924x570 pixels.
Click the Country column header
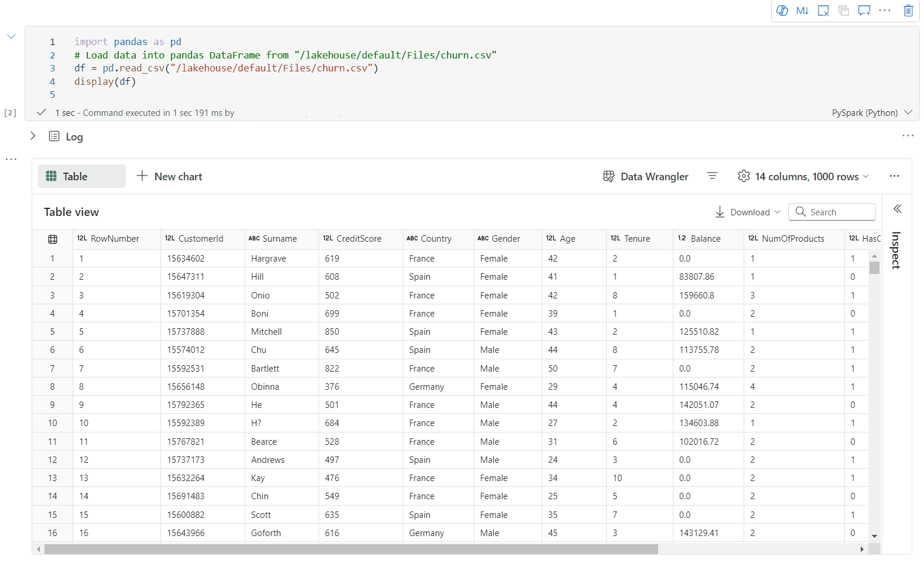(x=438, y=239)
